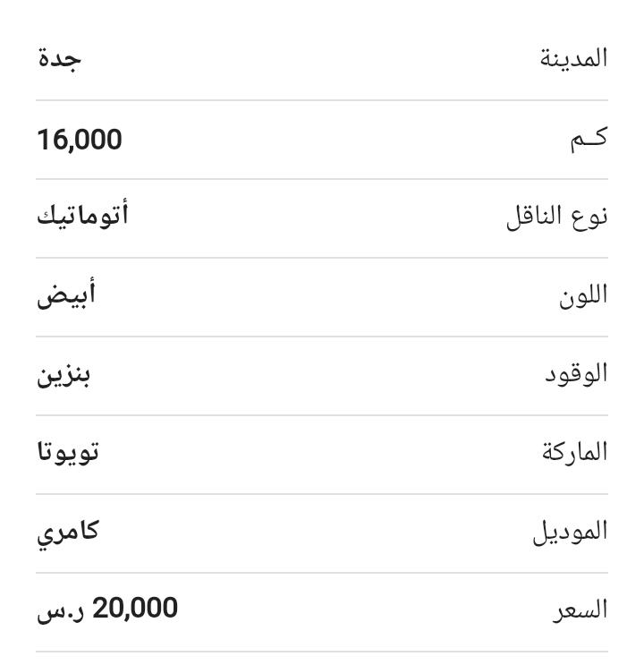Image resolution: width=644 pixels, height=665 pixels.
Task: Click the المدينة label
Action: pyautogui.click(x=573, y=58)
